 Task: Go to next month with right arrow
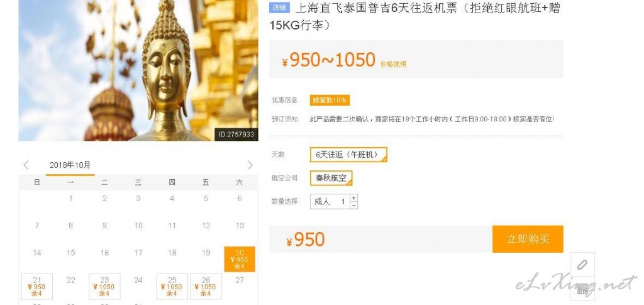pyautogui.click(x=250, y=165)
